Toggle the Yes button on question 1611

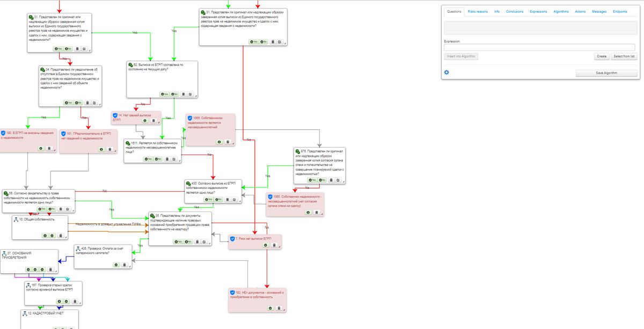[x=147, y=159]
